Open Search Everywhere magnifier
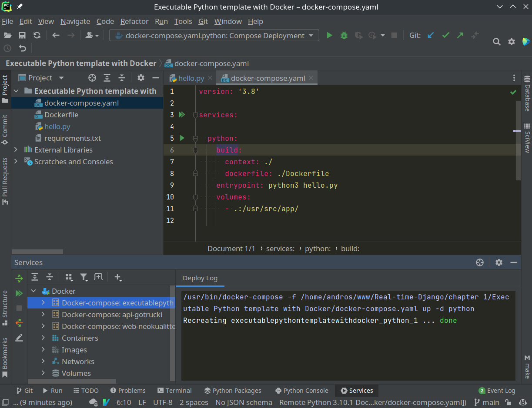Viewport: 532px width, 408px height. tap(497, 42)
